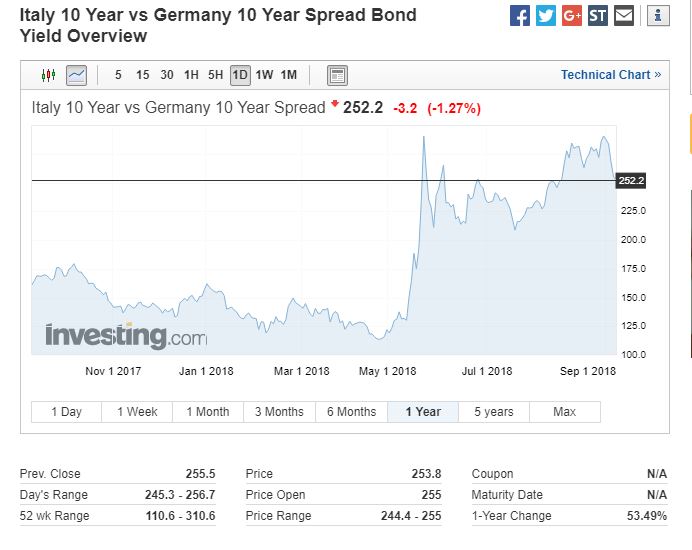
Task: Select the 15 minute interval
Action: 143,75
